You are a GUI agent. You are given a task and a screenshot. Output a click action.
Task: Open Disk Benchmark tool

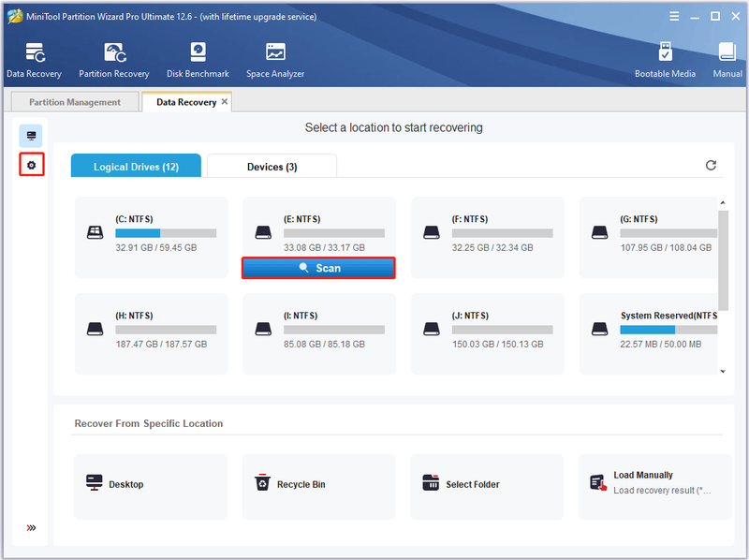(198, 60)
